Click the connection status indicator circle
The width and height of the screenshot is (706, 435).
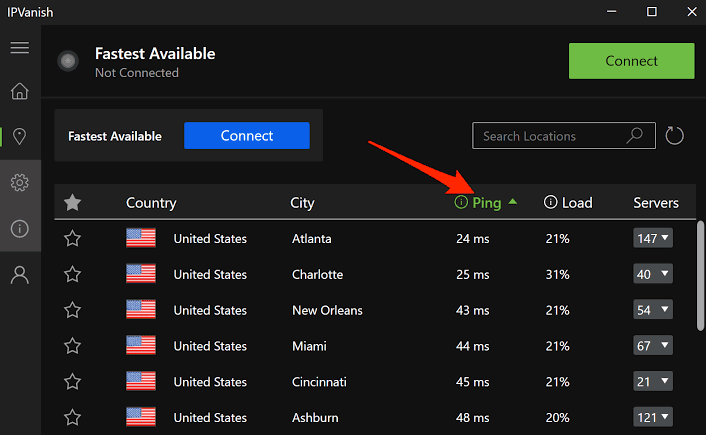click(68, 61)
